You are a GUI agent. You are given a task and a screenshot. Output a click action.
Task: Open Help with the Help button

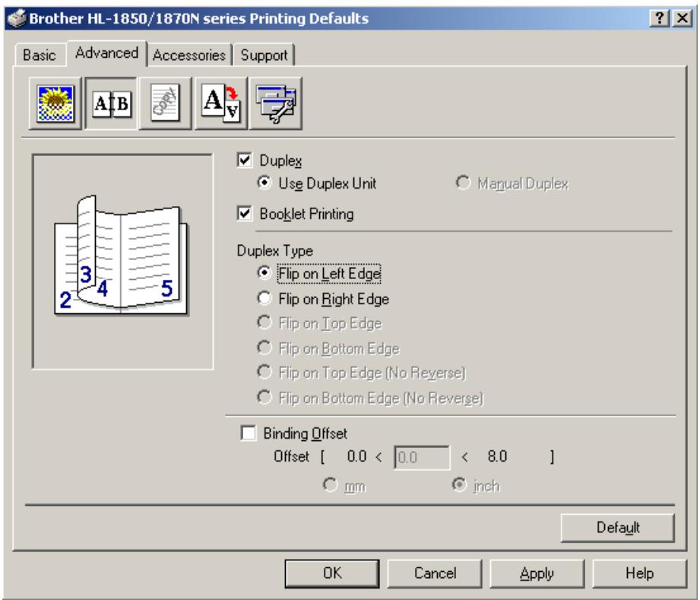[639, 573]
